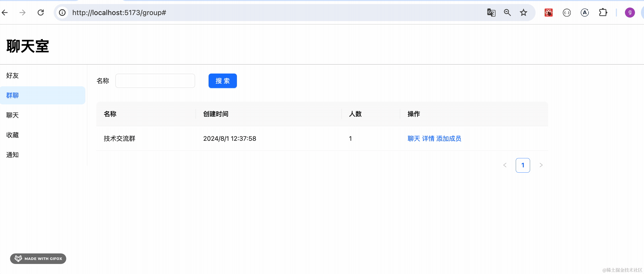Click the browser forward arrow
The width and height of the screenshot is (644, 274).
click(23, 13)
